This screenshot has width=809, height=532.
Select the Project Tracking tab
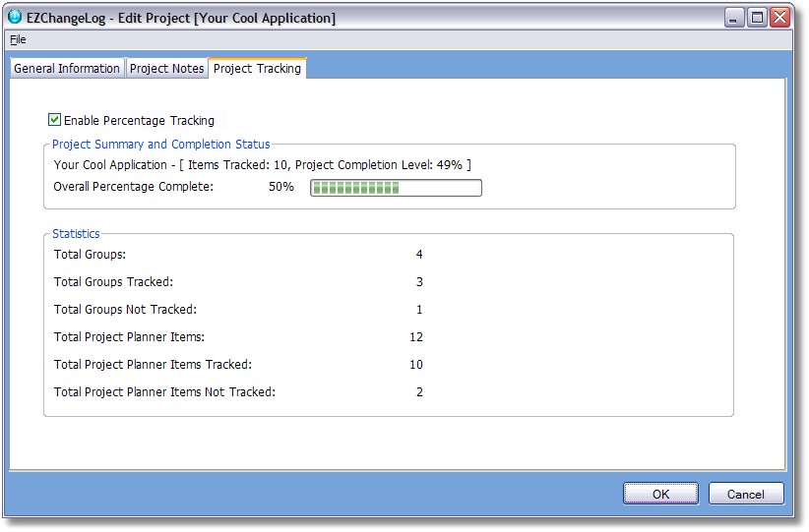(x=257, y=68)
